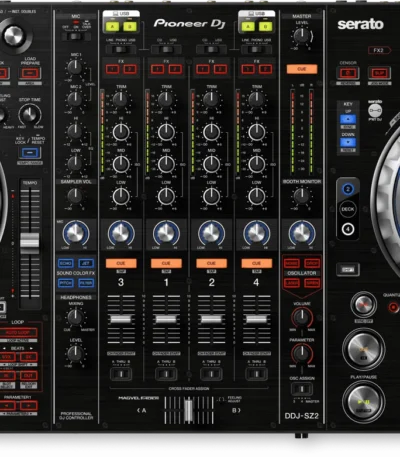Tap the PLAY/PAUSE button
Image resolution: width=400 pixels, height=457 pixels.
[364, 402]
